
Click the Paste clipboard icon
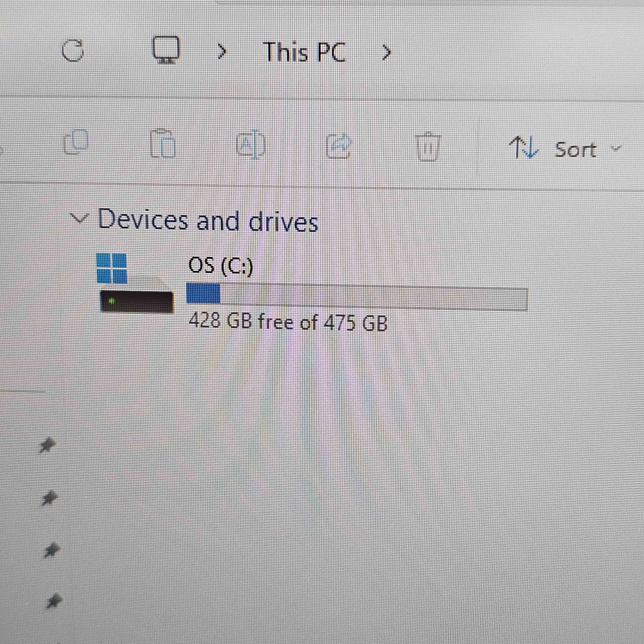click(163, 144)
